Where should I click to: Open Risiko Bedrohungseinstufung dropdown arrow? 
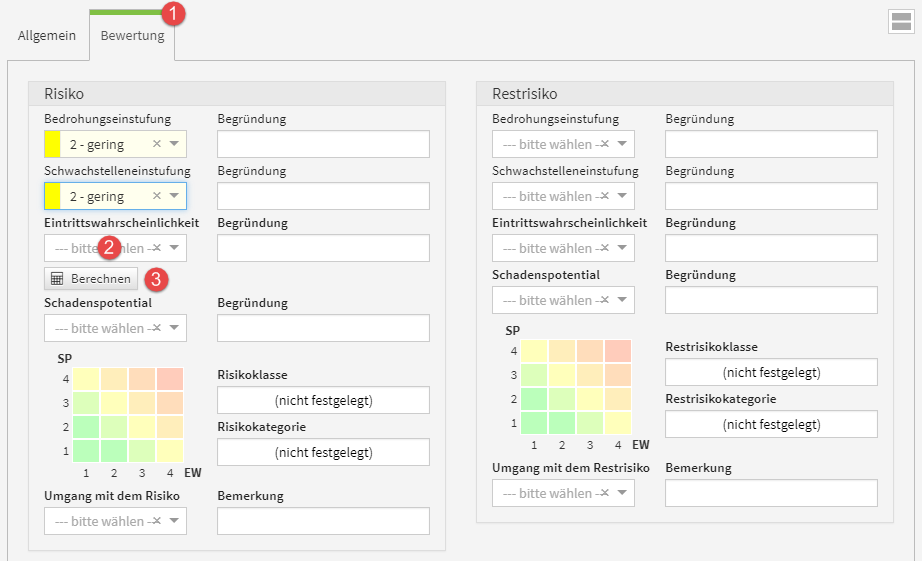tap(174, 144)
